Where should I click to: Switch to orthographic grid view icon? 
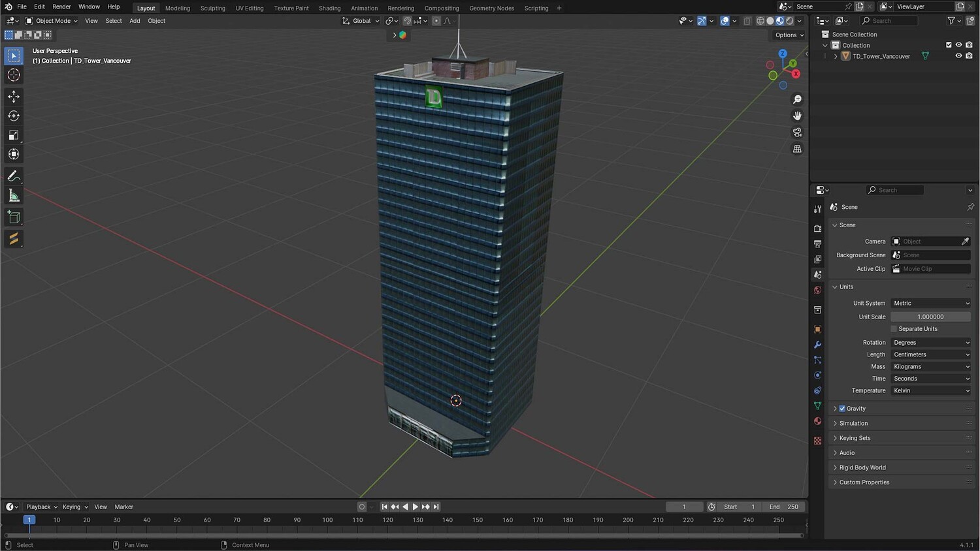797,149
